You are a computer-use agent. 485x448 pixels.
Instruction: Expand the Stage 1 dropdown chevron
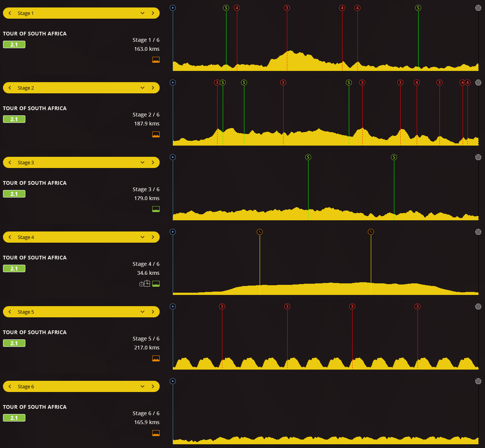pyautogui.click(x=143, y=13)
